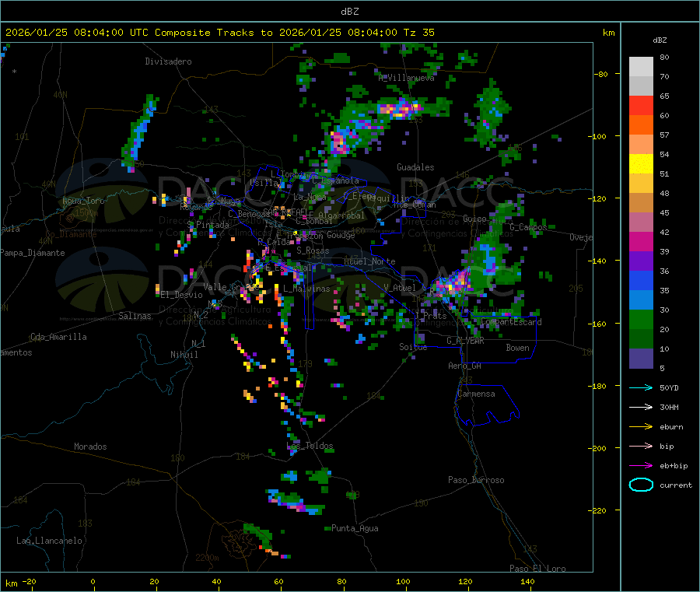The height and width of the screenshot is (592, 700).
Task: Click the 'Pampa_Diamante' map label
Action: [x=33, y=253]
